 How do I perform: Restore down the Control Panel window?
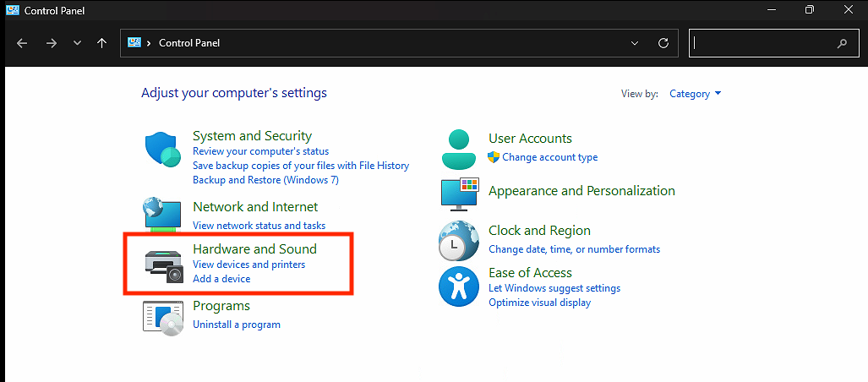[x=810, y=9]
